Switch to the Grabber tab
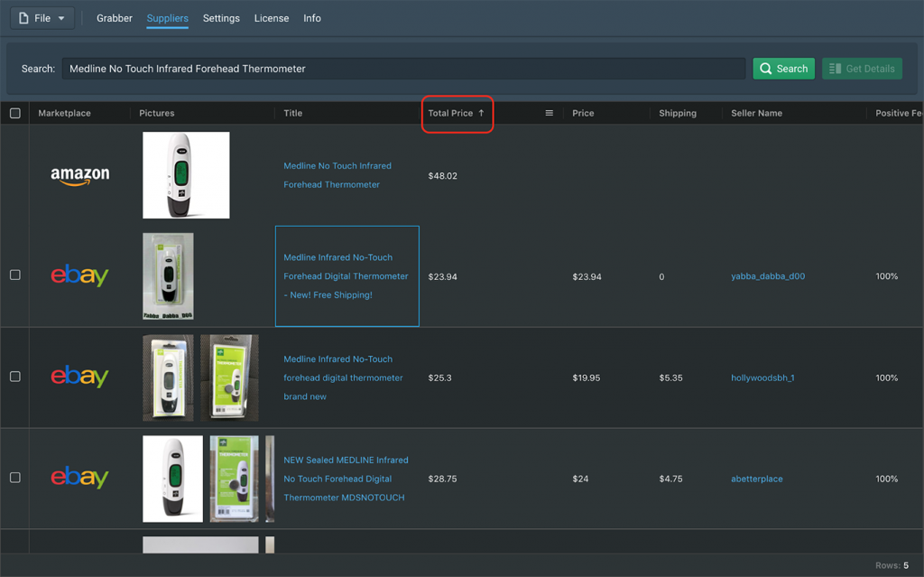The image size is (924, 577). click(x=115, y=18)
